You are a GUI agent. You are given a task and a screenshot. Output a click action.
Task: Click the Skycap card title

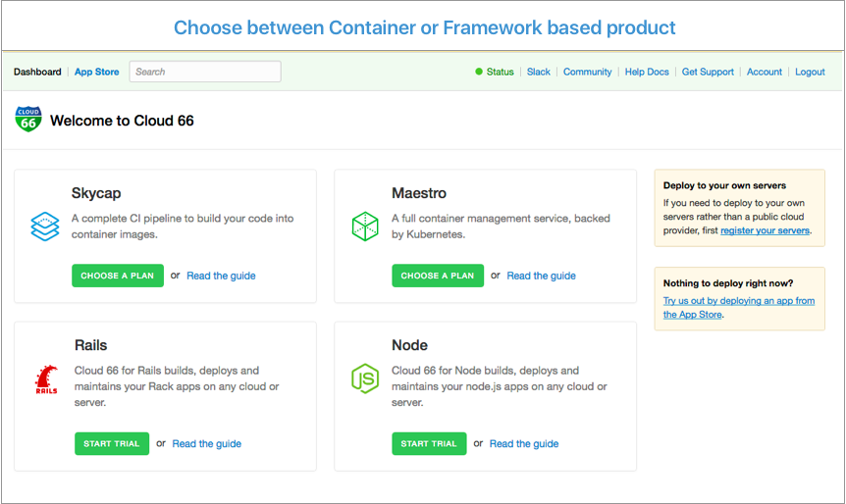click(96, 193)
